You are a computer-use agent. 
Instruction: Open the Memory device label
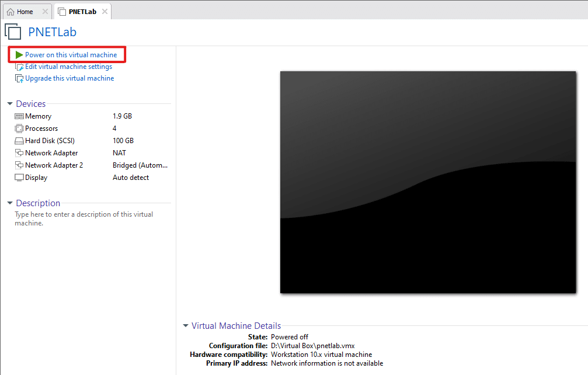click(x=39, y=116)
